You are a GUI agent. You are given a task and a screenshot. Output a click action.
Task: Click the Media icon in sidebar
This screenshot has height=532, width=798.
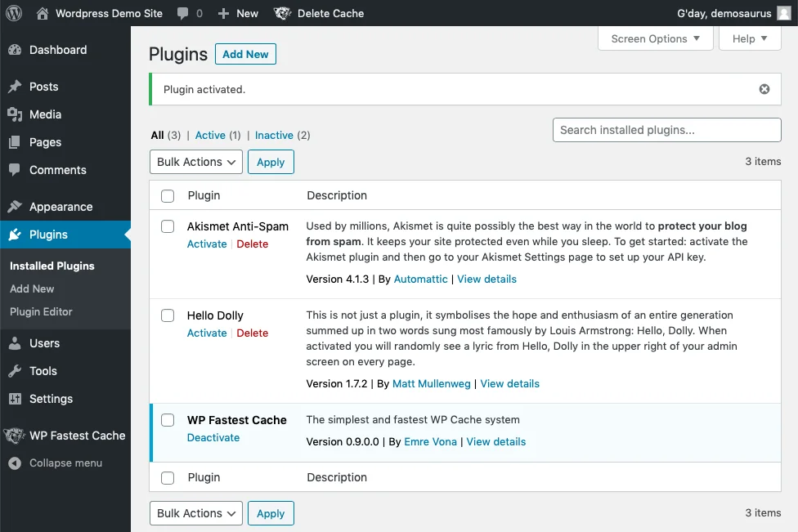15,114
